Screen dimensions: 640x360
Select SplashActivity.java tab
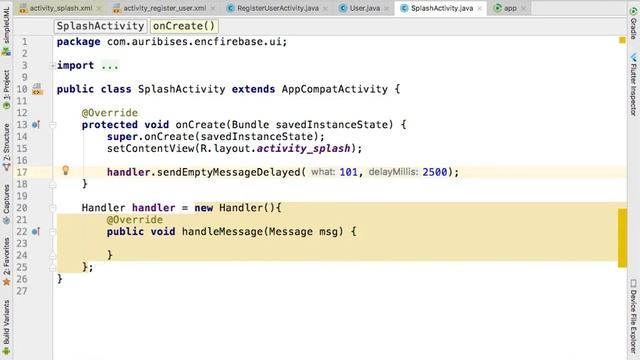tap(442, 8)
